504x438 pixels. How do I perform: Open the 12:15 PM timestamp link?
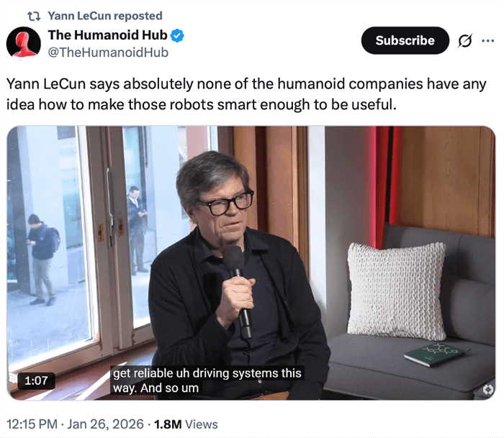(33, 424)
